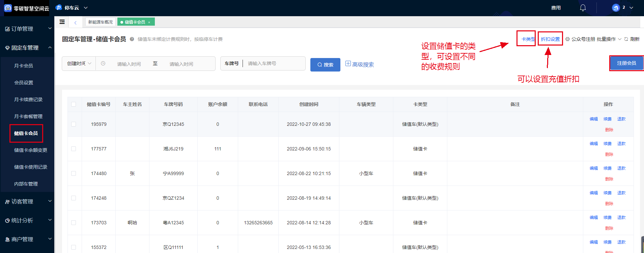The image size is (644, 253).
Task: Click 删除 for card 174248
Action: coord(609,204)
